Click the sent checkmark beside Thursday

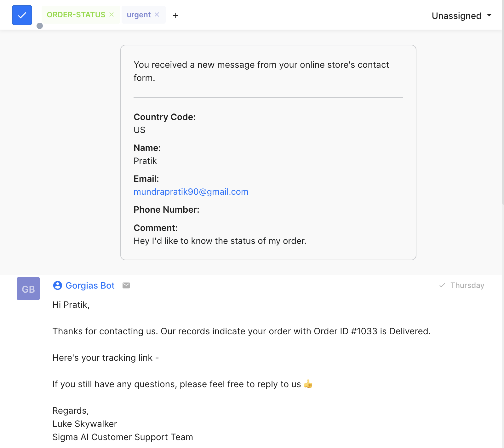tap(442, 285)
